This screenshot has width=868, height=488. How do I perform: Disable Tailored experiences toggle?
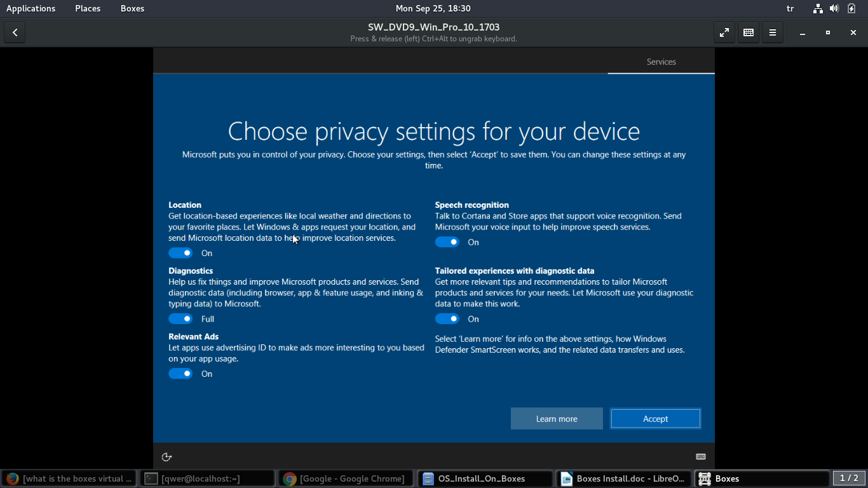447,319
